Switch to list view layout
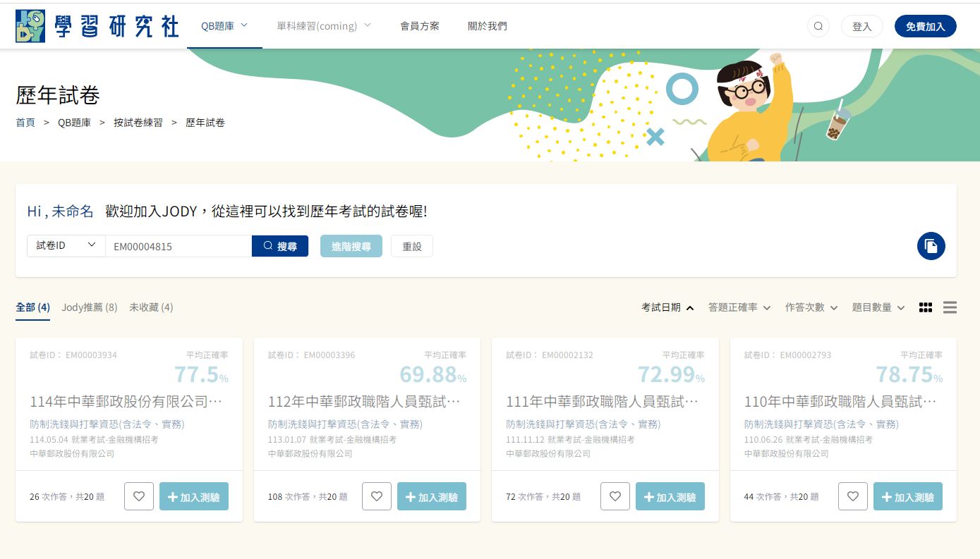The image size is (980, 559). click(950, 307)
